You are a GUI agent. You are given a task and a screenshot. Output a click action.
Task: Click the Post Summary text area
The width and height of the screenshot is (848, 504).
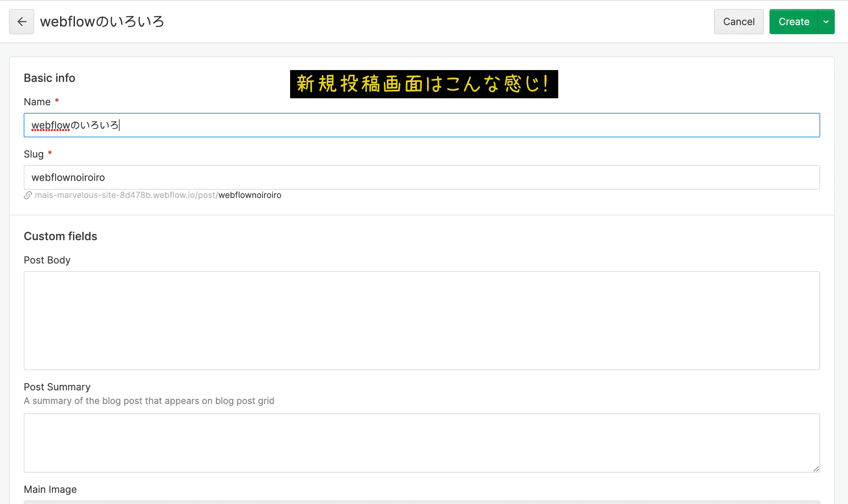pos(422,443)
